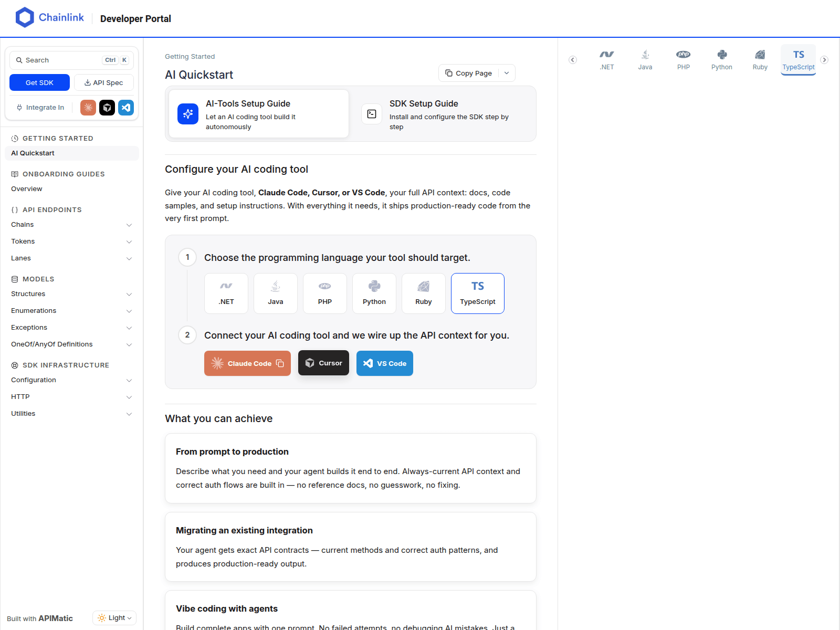The height and width of the screenshot is (630, 840).
Task: Choose Ruby language card in step 1
Action: (x=424, y=293)
